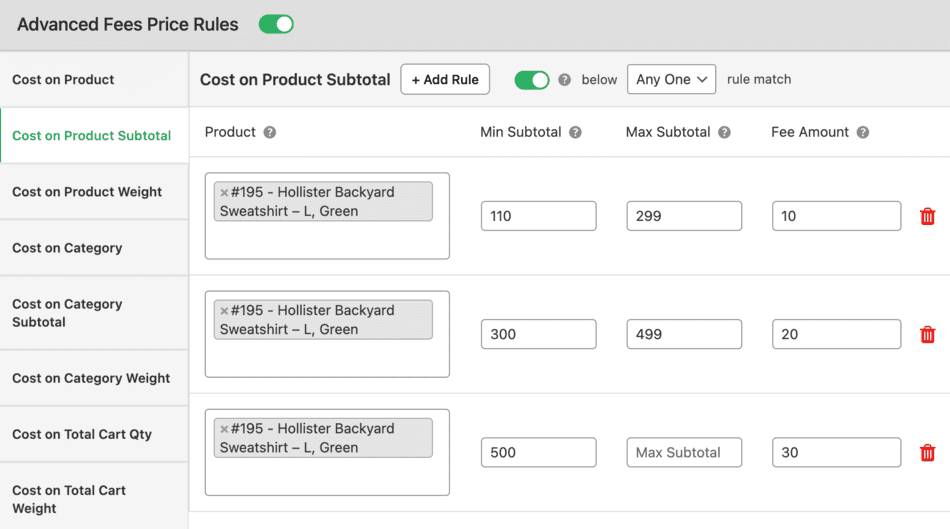Remove Hollister Sweatshirt tag in third rule
Viewport: 950px width, 529px height.
pos(224,429)
